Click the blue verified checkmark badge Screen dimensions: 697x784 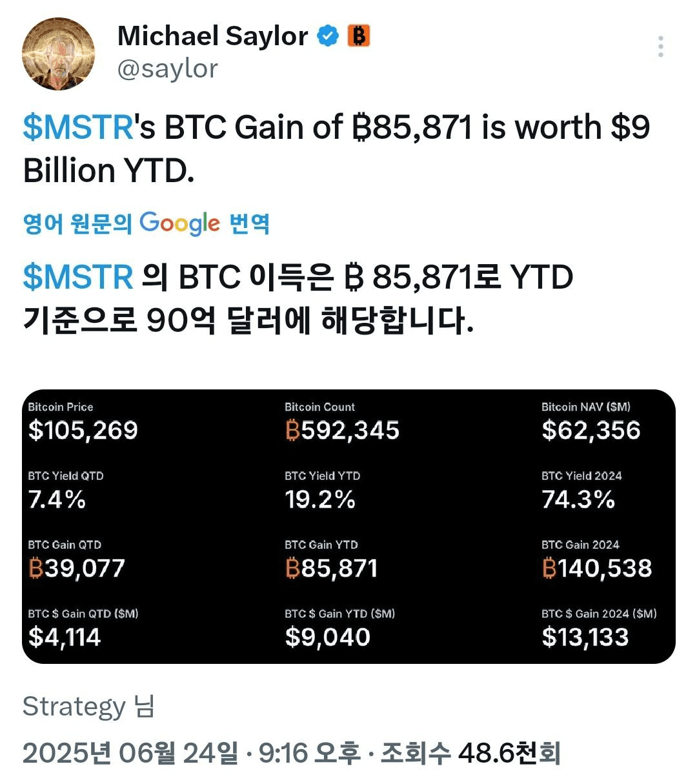[328, 36]
